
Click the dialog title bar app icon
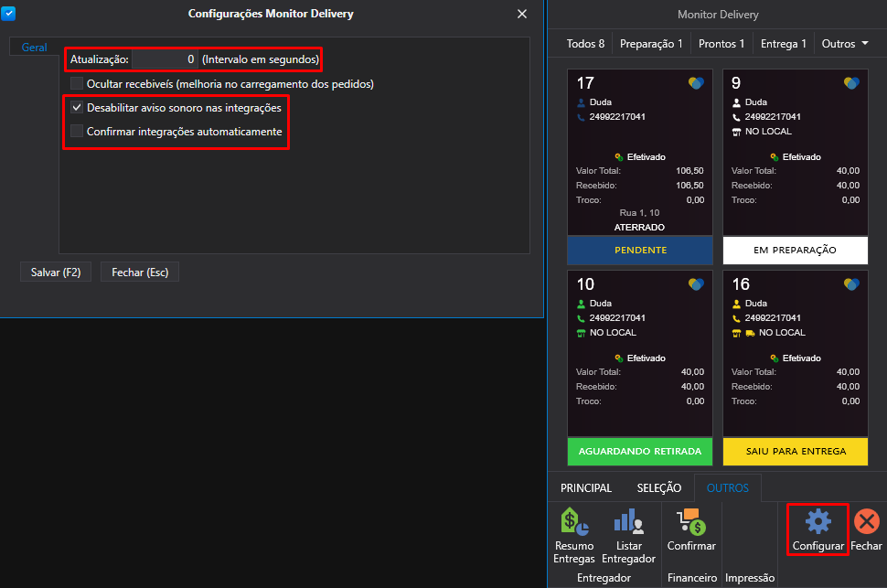pos(8,14)
